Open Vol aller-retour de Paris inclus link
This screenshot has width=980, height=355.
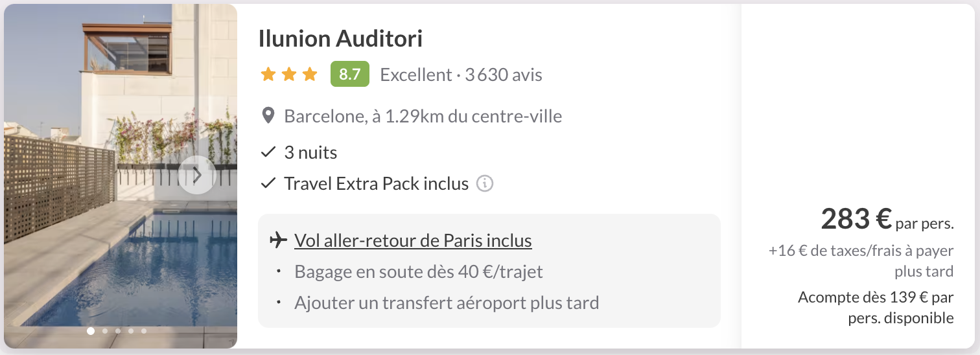413,240
